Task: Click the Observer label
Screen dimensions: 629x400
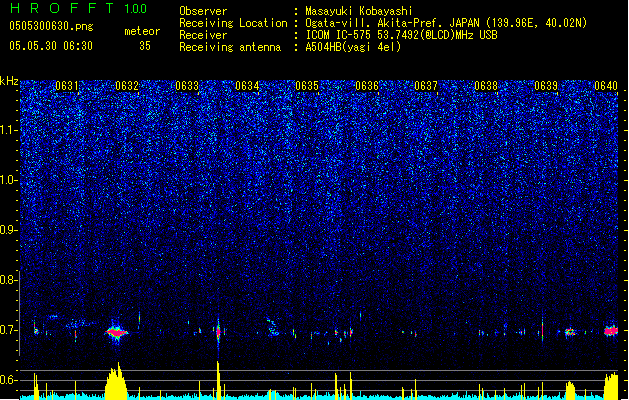Action: 203,11
